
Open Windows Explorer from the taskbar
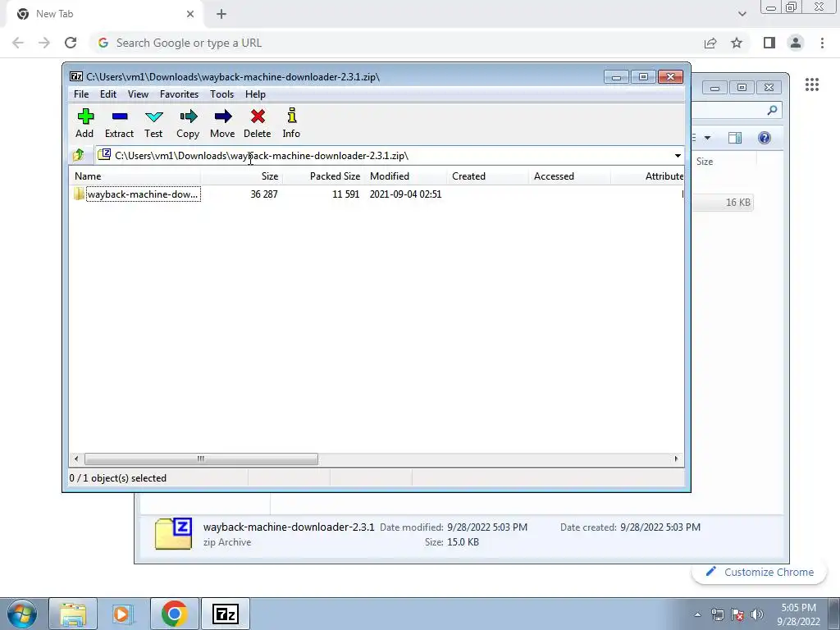[73, 614]
